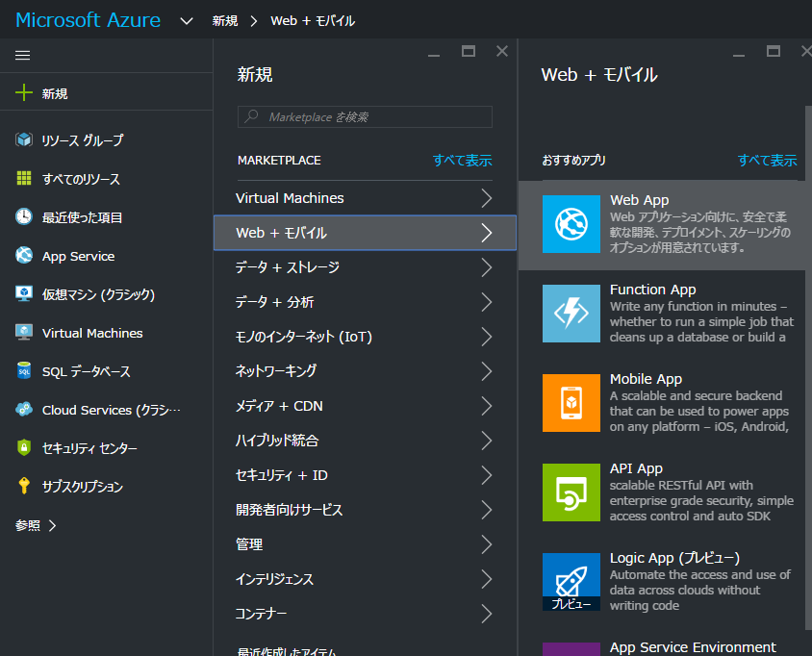The width and height of the screenshot is (812, 656).
Task: Maximize the Web + モバイル blade
Action: [774, 51]
